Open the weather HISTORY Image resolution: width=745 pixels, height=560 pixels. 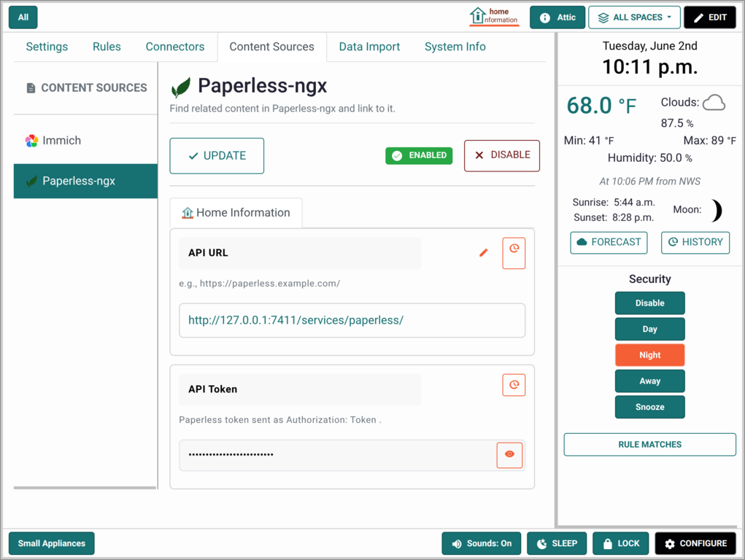695,243
